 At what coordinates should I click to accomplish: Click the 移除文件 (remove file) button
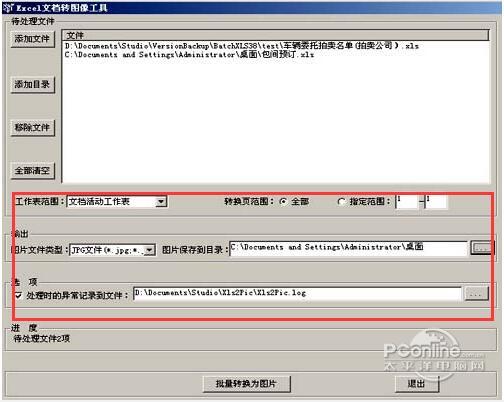pyautogui.click(x=32, y=128)
